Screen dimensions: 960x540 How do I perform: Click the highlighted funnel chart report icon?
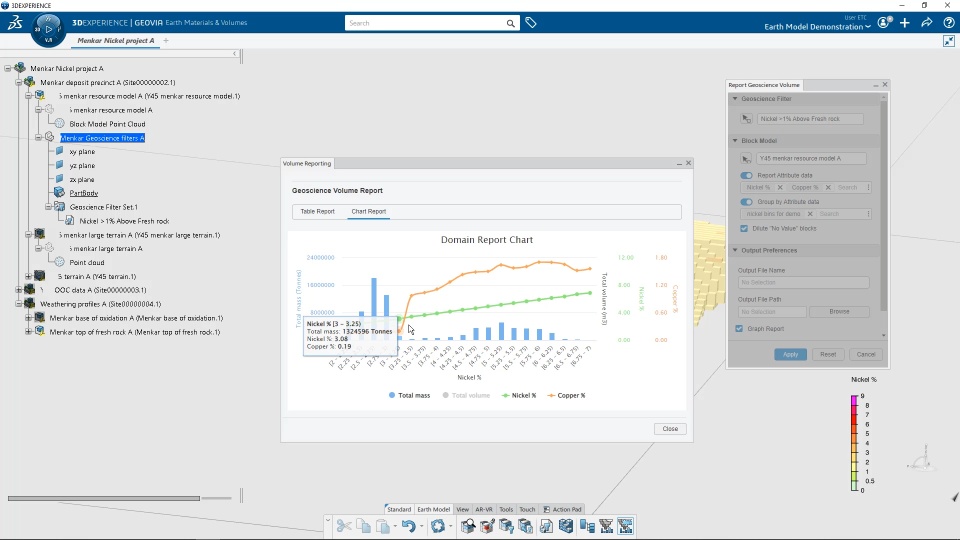625,526
